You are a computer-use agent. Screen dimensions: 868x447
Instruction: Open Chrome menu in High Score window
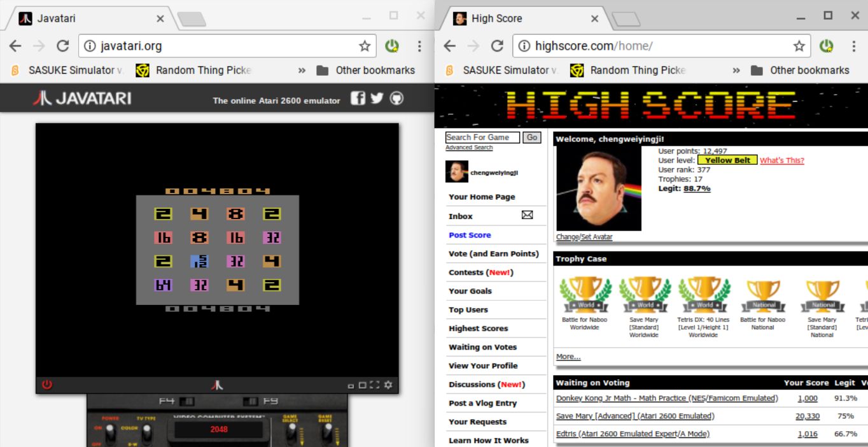click(854, 46)
